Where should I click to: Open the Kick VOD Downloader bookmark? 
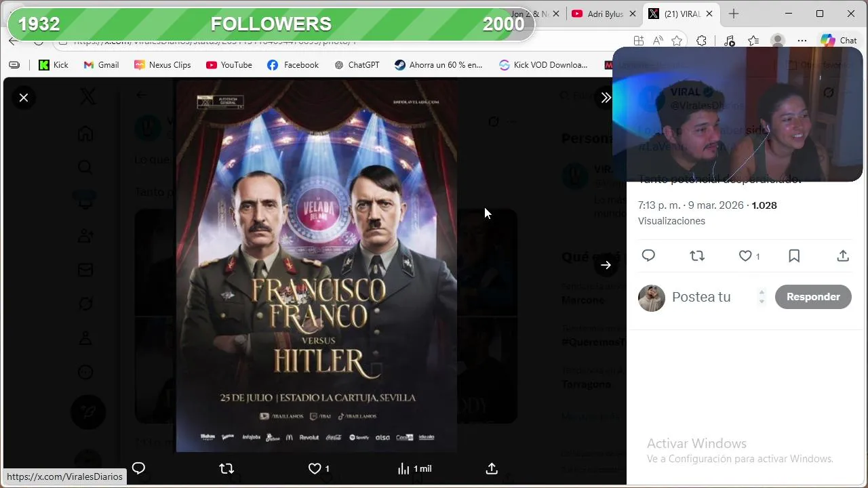[x=543, y=65]
